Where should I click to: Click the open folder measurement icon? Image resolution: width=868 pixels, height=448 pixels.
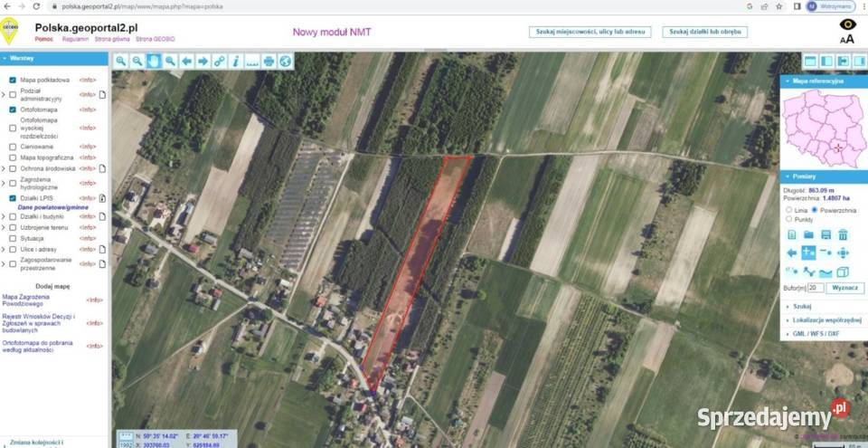coord(808,234)
